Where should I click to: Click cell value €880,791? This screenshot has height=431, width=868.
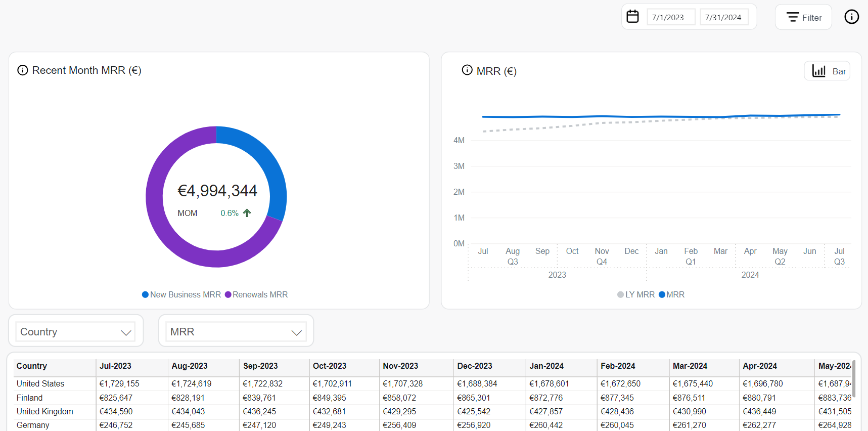coord(759,398)
